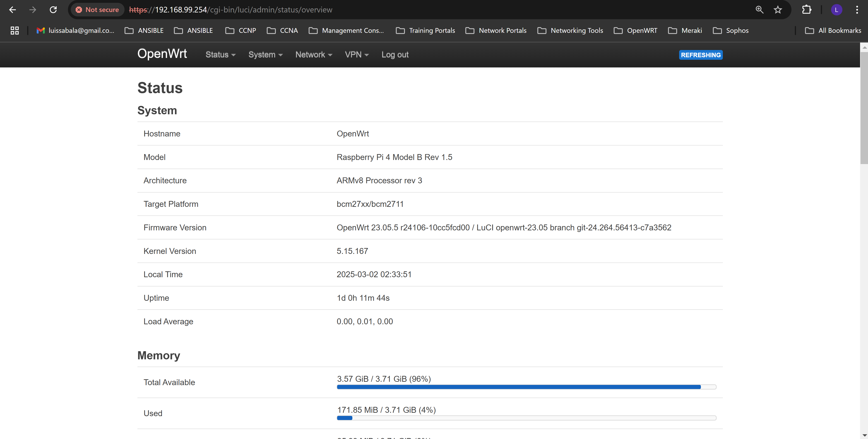The image size is (868, 439).
Task: Click the Status page heading
Action: tap(160, 88)
